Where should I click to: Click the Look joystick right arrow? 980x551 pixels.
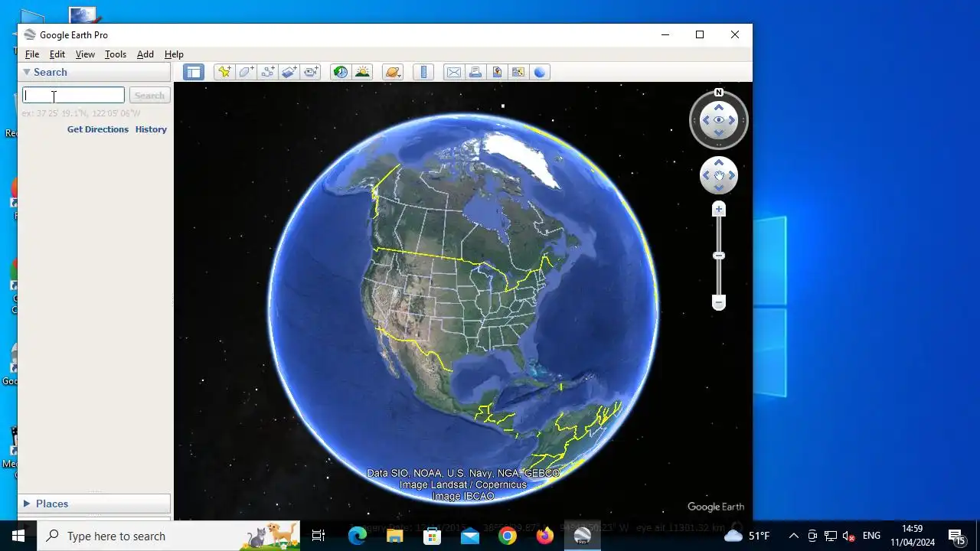(733, 120)
